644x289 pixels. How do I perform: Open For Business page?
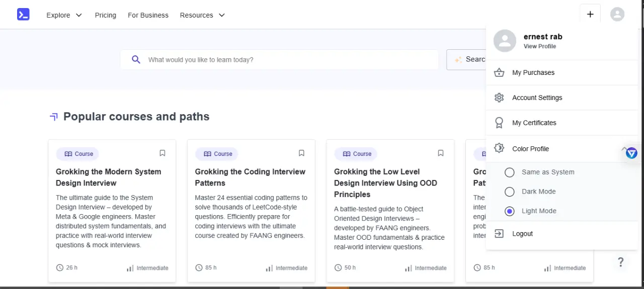[148, 15]
